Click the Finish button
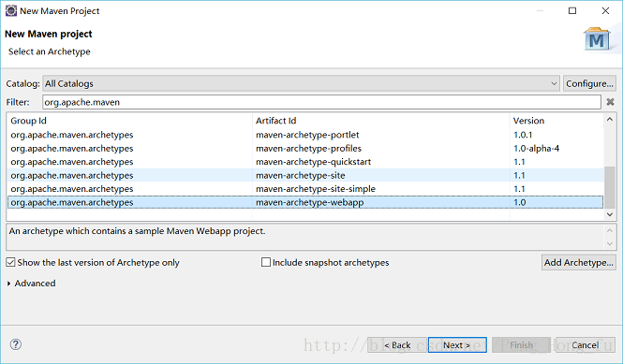This screenshot has width=623, height=364. (x=521, y=345)
